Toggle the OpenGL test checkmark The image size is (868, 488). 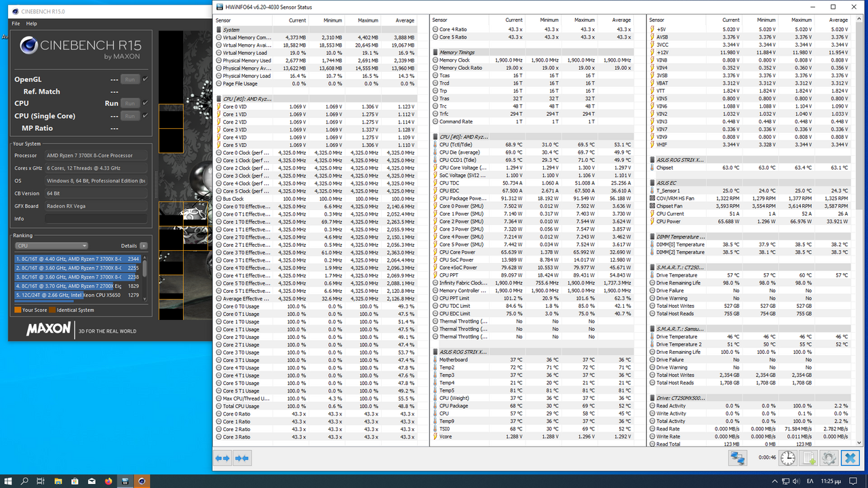coord(145,79)
